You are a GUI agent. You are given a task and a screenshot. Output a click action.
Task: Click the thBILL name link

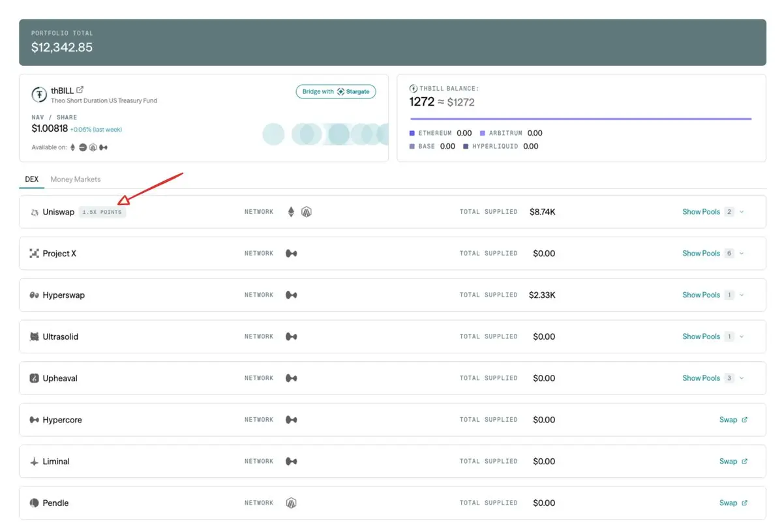tap(62, 91)
